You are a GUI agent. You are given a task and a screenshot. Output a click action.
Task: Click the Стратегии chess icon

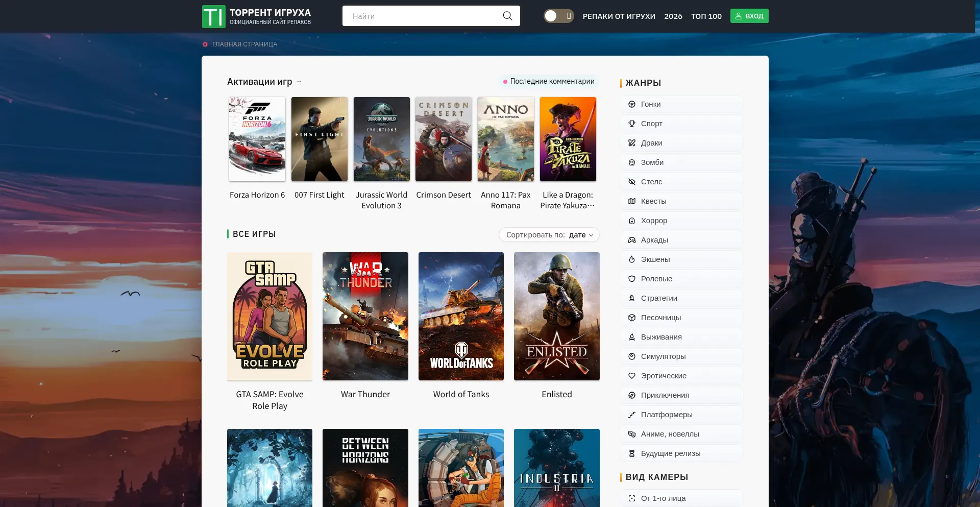pos(632,298)
